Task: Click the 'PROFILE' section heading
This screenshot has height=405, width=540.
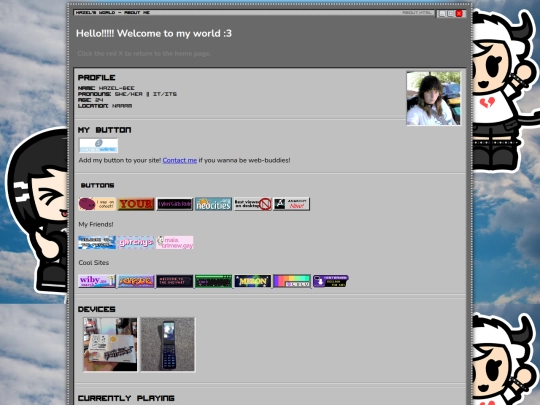Action: (x=96, y=77)
